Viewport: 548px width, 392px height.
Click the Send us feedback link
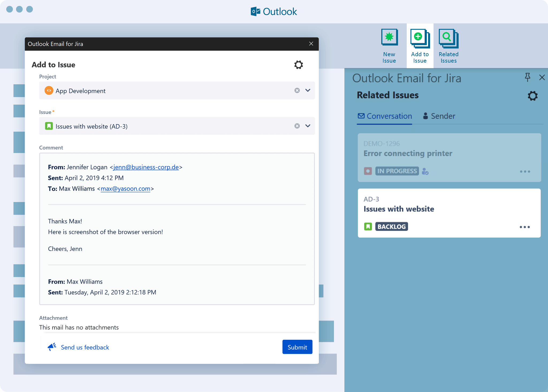85,347
